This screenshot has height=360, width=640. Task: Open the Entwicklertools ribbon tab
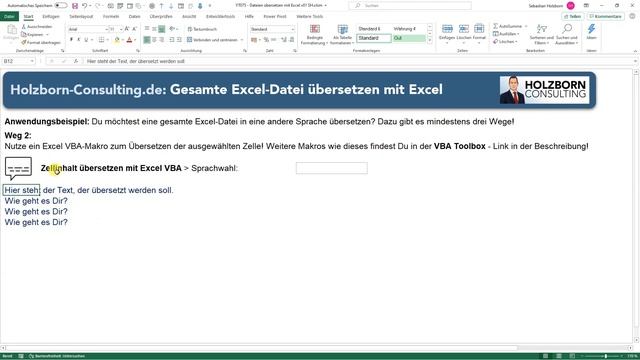[x=220, y=16]
